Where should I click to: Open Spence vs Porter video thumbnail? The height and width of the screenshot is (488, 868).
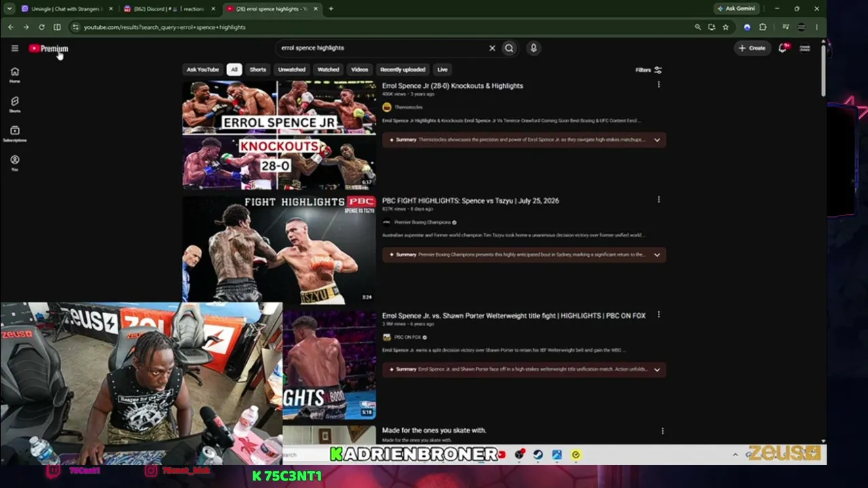click(329, 365)
